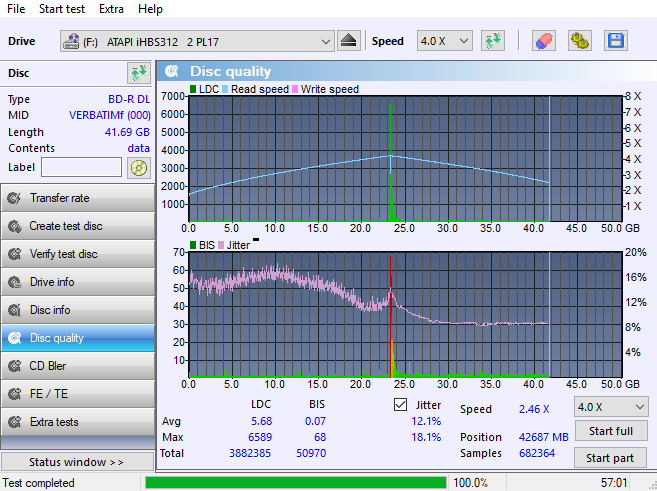This screenshot has height=491, width=657.
Task: Click inside the Label text field
Action: [x=81, y=167]
